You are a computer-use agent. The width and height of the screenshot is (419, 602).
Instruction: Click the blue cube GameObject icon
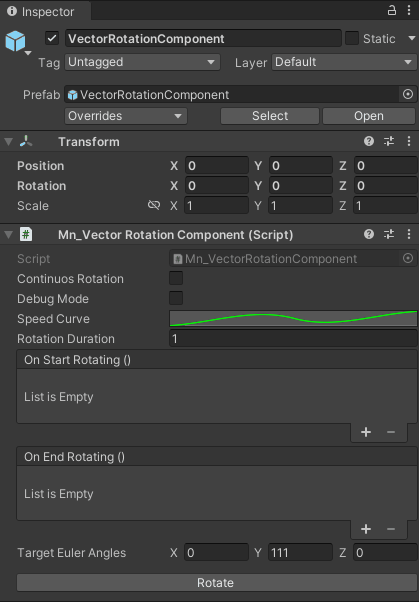(15, 41)
